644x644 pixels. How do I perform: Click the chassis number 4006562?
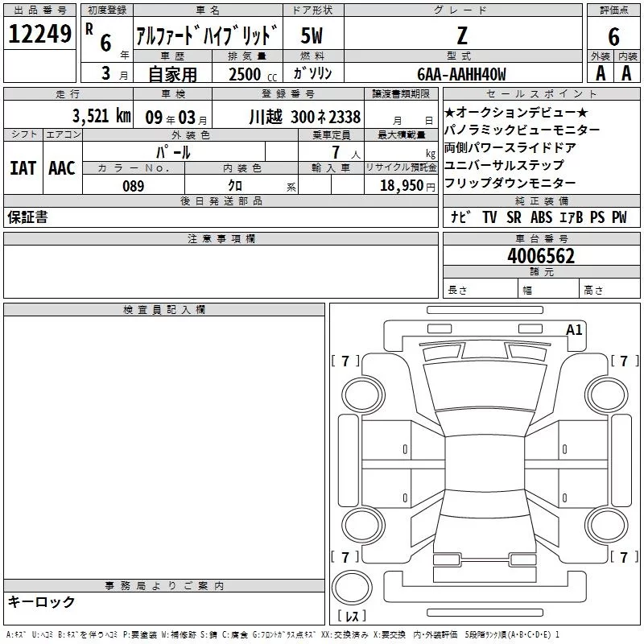pos(541,256)
